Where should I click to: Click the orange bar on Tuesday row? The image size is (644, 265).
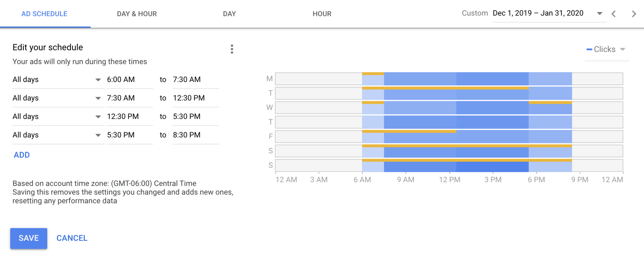click(445, 88)
